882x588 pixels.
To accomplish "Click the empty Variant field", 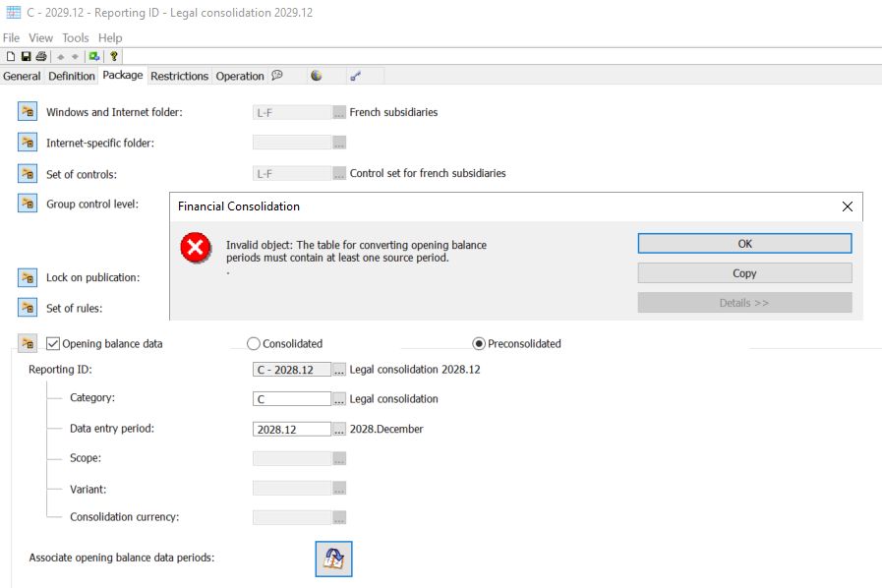I will [x=292, y=488].
